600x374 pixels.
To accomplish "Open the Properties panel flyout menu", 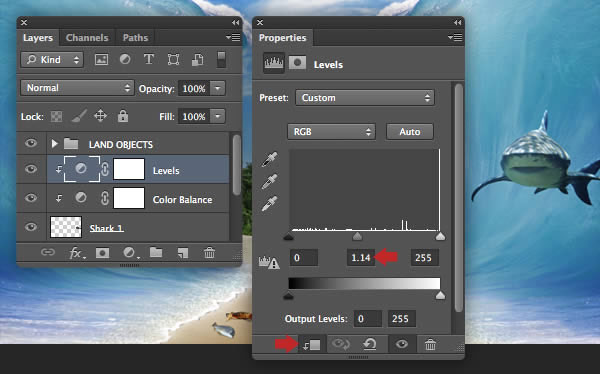I will [x=455, y=38].
